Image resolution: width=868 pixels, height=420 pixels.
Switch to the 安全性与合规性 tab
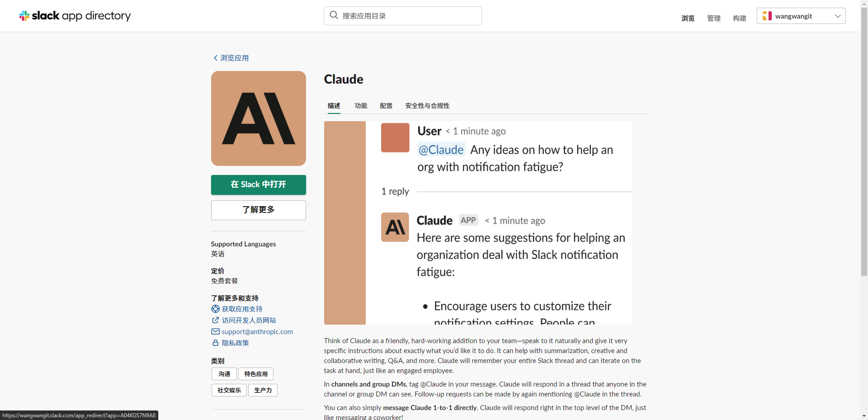tap(427, 106)
